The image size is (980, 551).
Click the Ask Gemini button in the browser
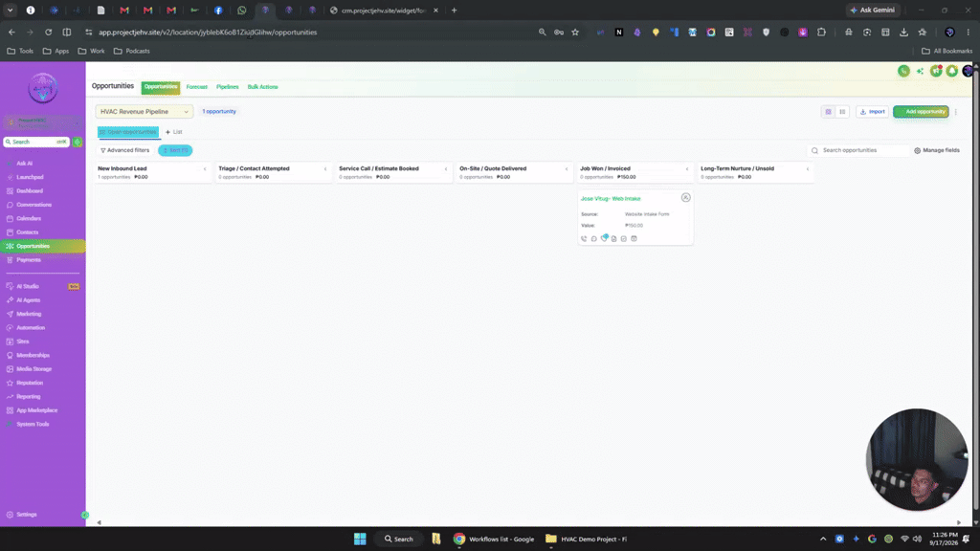click(x=873, y=10)
